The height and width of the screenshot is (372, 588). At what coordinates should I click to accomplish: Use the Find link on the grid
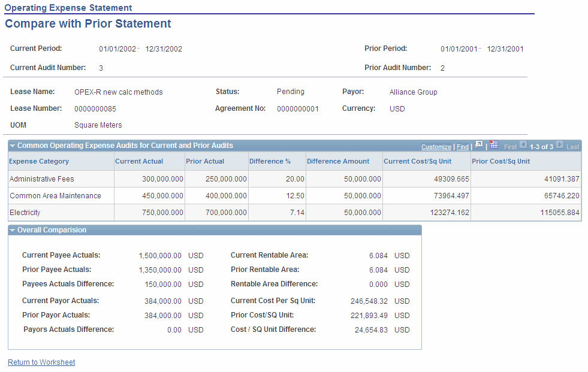[x=462, y=146]
